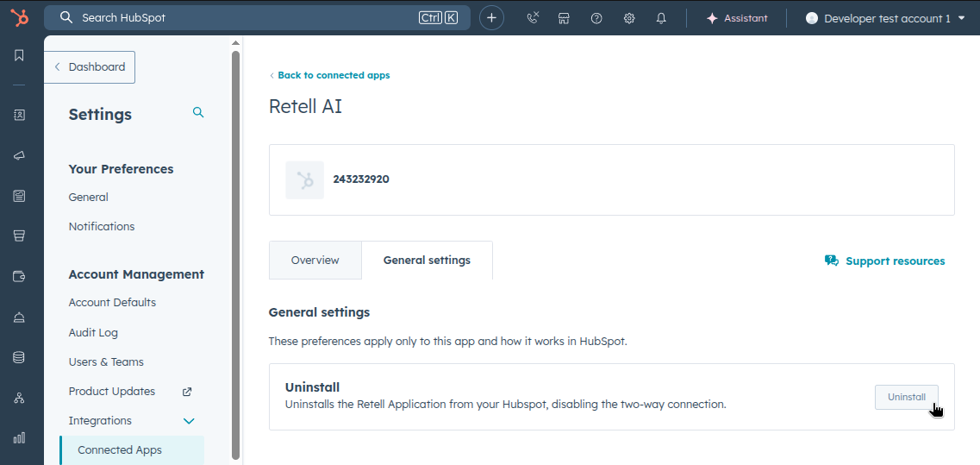Open Service bell-tray icon in left rail
The image size is (980, 465).
19,317
